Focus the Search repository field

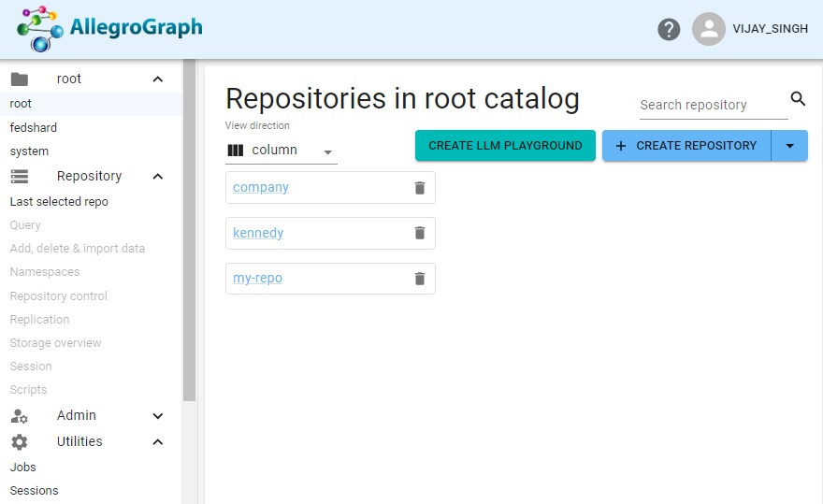point(714,105)
